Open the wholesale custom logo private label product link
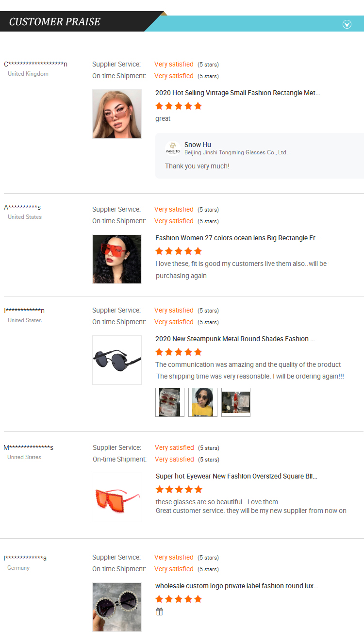The width and height of the screenshot is (364, 644). (237, 586)
